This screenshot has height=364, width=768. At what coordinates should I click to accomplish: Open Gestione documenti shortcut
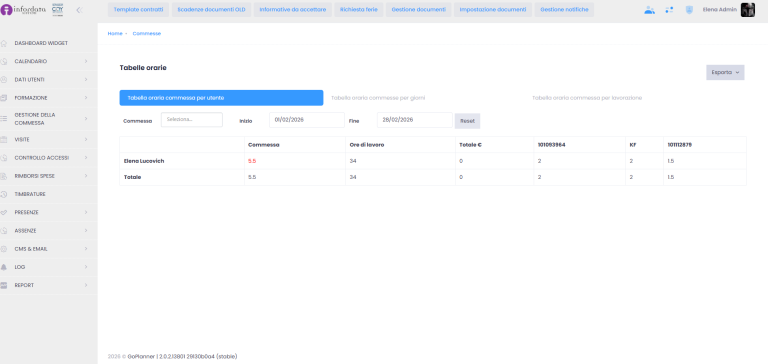pos(419,10)
